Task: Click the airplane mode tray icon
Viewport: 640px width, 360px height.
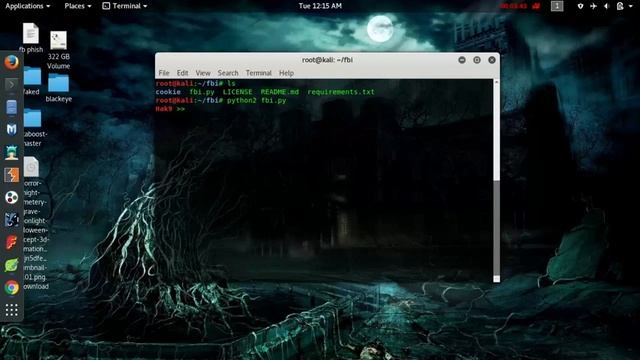Action: [x=593, y=6]
